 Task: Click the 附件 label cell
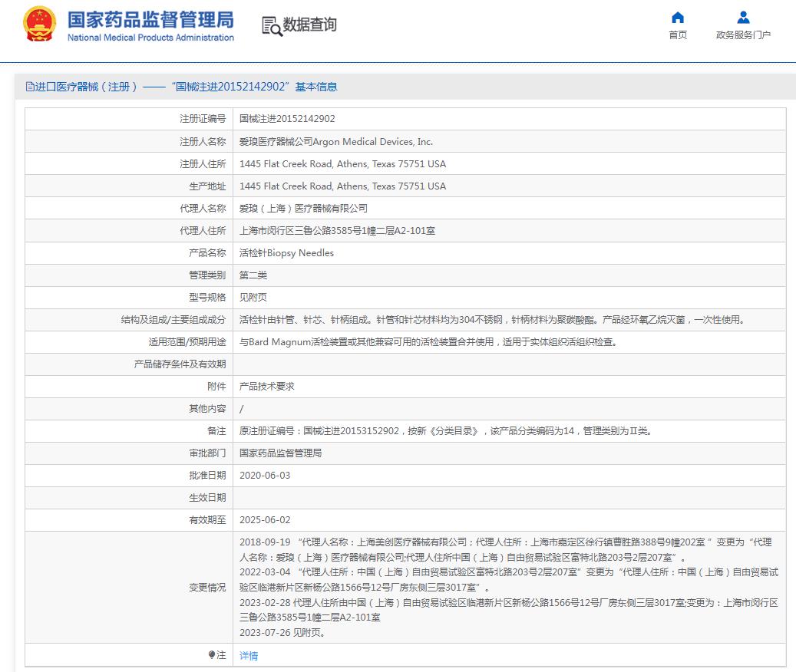point(129,387)
